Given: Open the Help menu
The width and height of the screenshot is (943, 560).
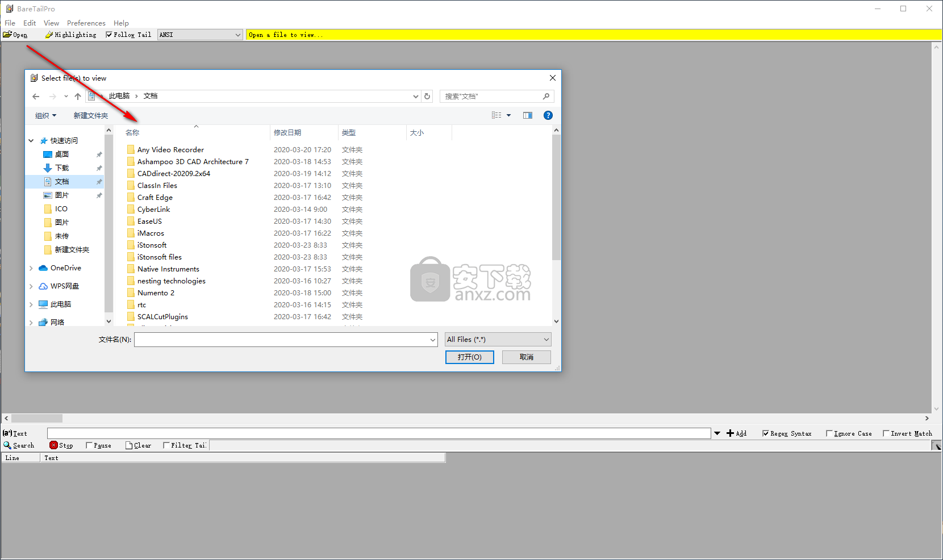Looking at the screenshot, I should 121,23.
